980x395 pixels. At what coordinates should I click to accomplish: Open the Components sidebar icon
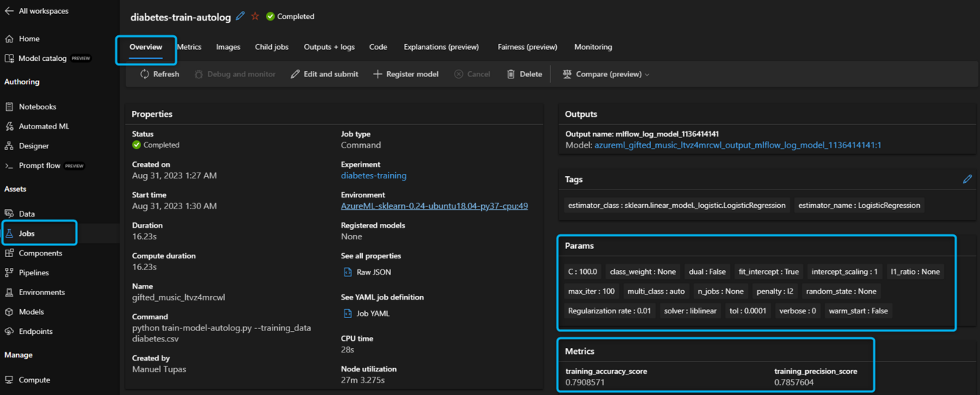point(9,253)
